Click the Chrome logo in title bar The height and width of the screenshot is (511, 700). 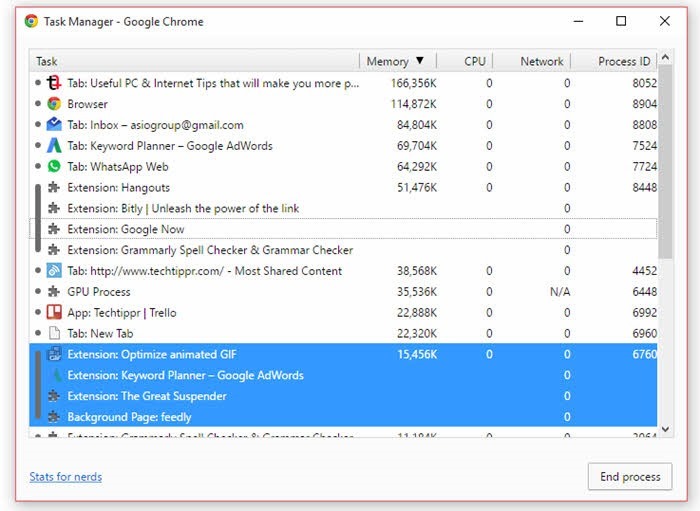tap(31, 21)
